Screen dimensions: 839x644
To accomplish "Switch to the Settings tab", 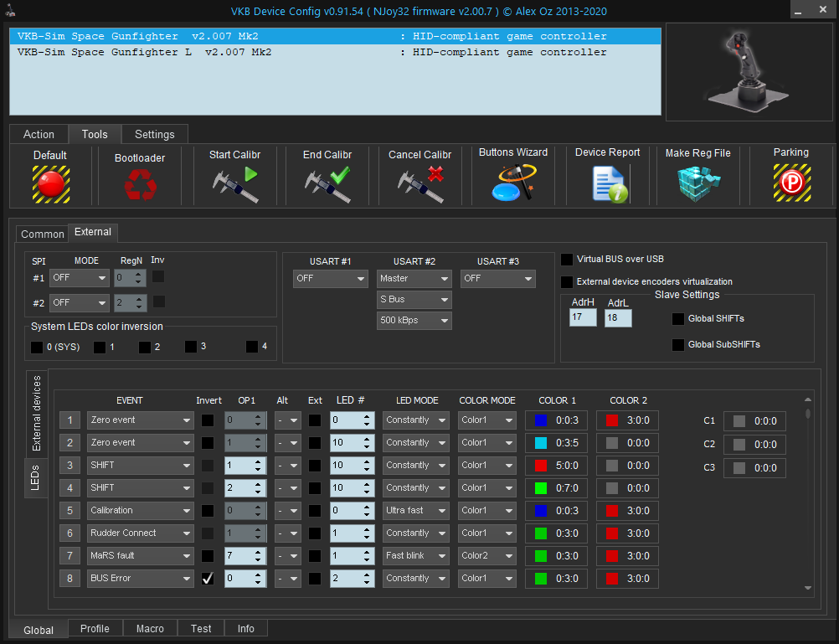I will coord(155,135).
